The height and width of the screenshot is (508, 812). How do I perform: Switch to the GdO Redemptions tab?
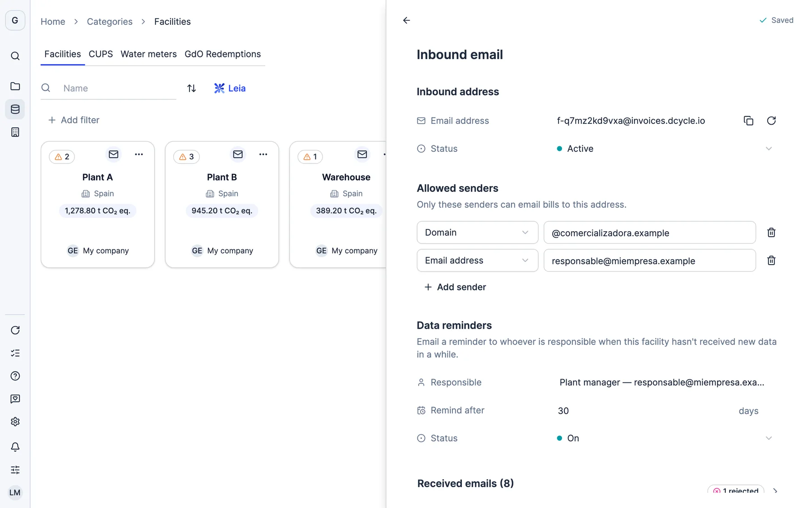click(223, 54)
